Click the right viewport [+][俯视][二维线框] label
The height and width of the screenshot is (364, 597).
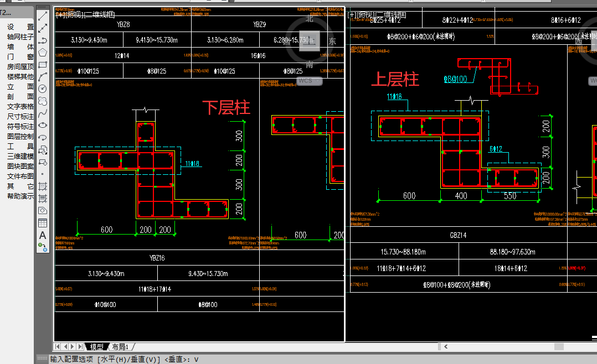tap(377, 14)
